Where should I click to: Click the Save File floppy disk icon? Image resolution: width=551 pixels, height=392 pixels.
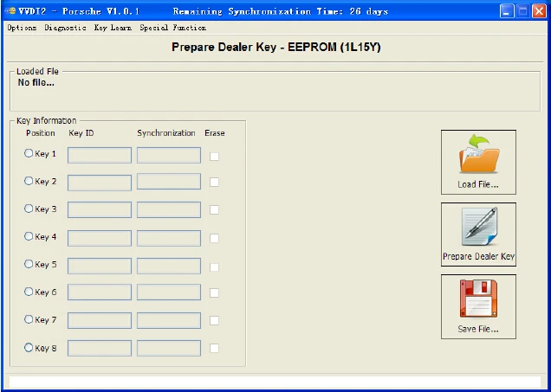[478, 299]
